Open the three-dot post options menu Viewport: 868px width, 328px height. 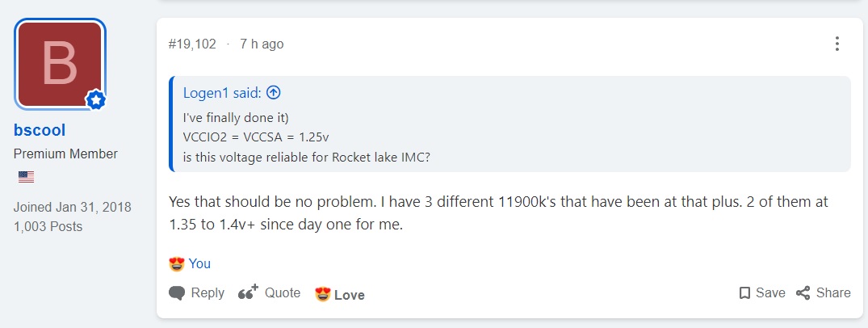click(x=837, y=44)
